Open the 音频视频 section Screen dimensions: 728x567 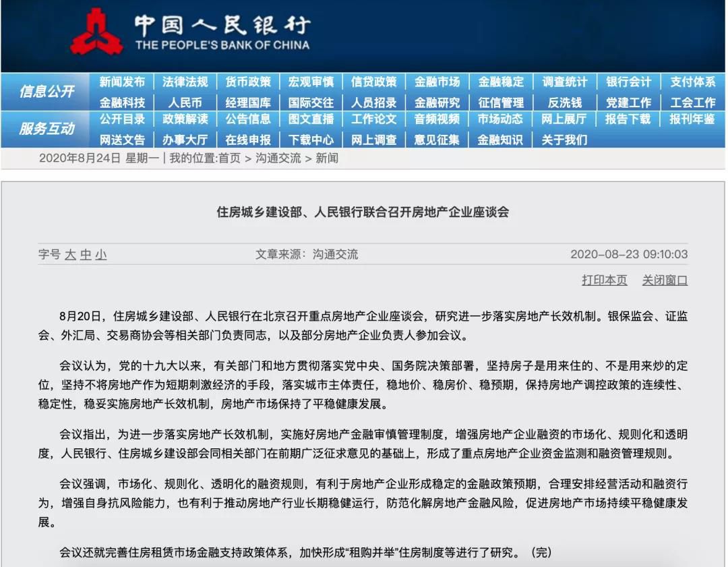pos(437,119)
